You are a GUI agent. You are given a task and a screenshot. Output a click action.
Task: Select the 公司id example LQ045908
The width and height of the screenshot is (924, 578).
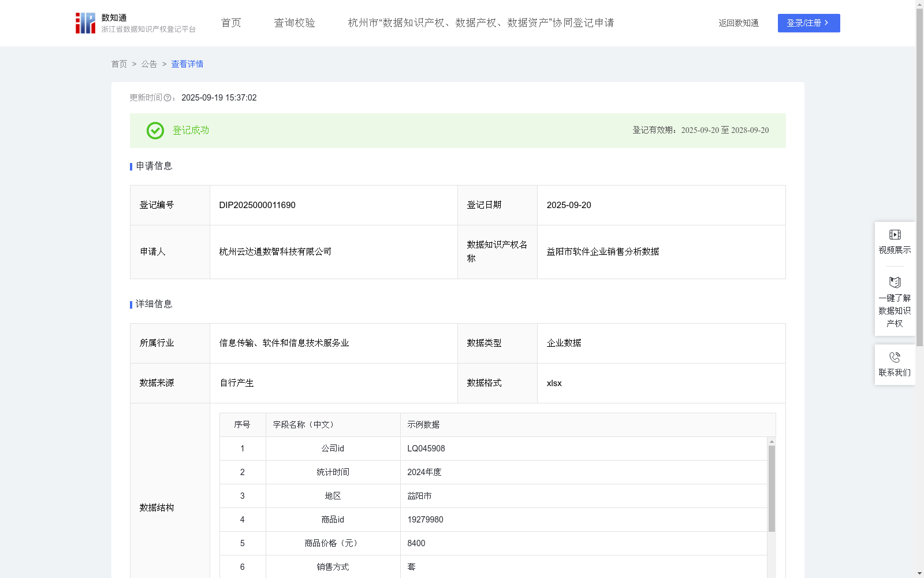tap(426, 449)
